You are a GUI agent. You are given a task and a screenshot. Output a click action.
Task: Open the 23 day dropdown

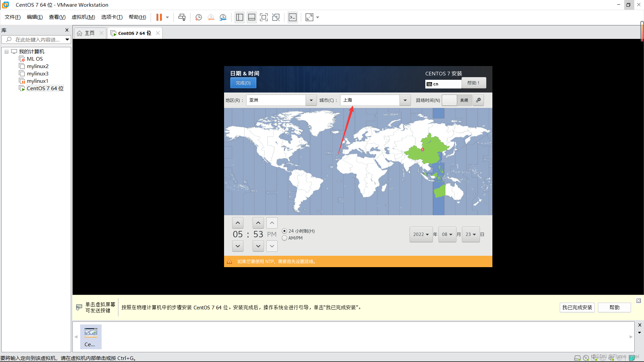(x=471, y=234)
